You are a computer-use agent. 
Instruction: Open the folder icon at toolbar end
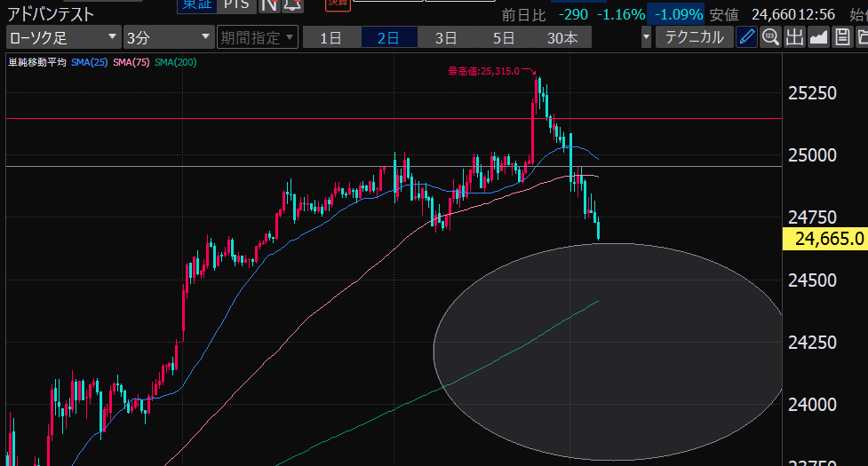(860, 37)
